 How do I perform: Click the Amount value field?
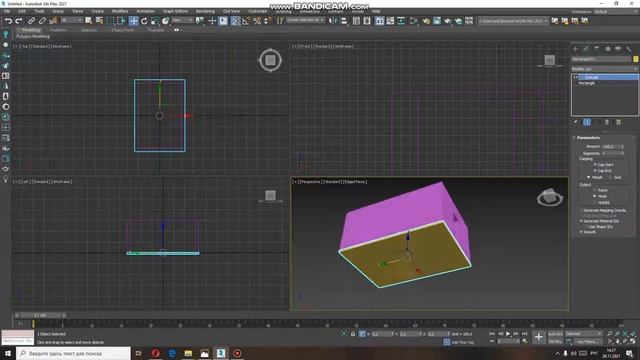coord(611,147)
